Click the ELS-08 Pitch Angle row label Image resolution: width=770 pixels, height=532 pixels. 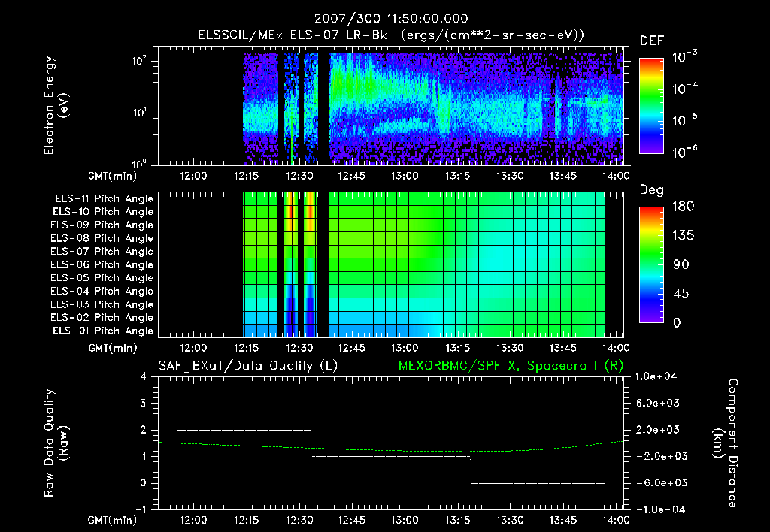click(x=102, y=238)
